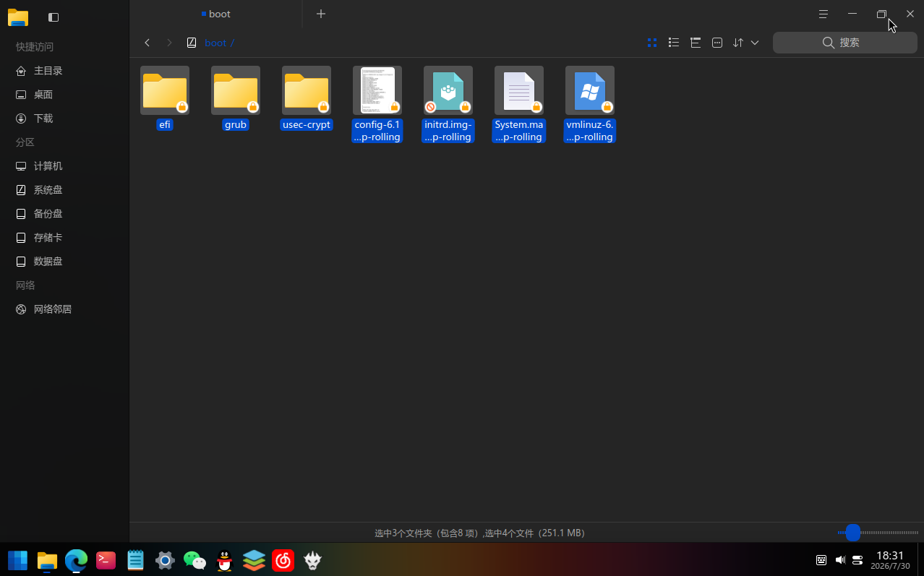Viewport: 924px width, 576px height.
Task: Switch to list view
Action: [674, 43]
